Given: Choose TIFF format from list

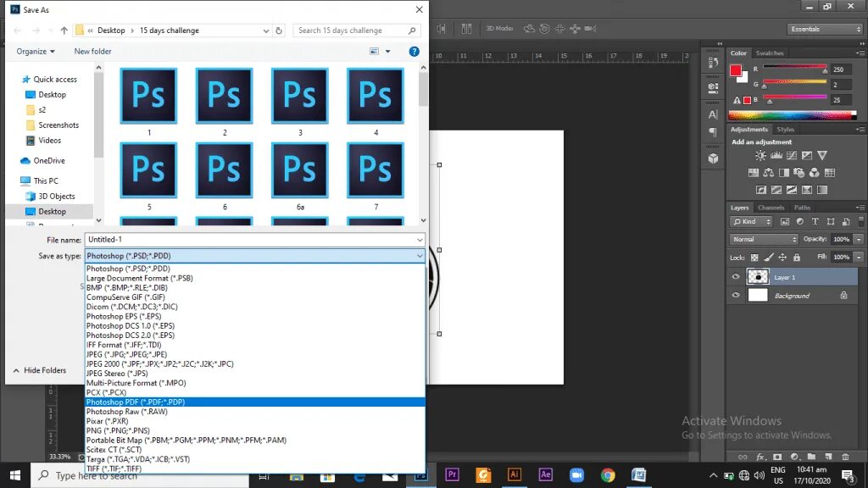Looking at the screenshot, I should coord(254,469).
